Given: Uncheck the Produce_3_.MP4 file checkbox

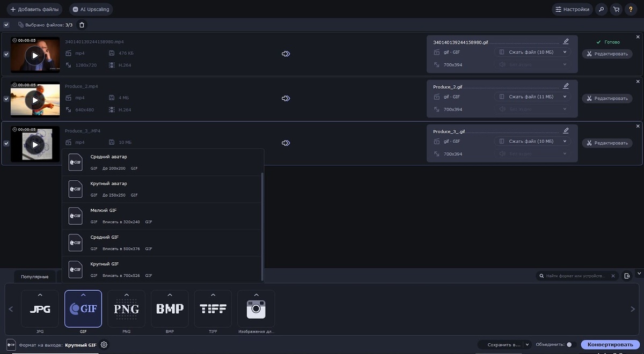Looking at the screenshot, I should 6,143.
